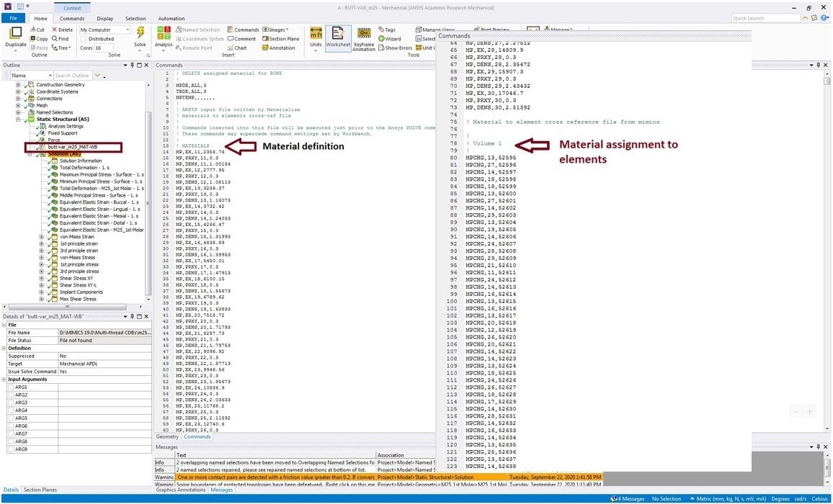The image size is (833, 504).
Task: Select Solution Information in the outline
Action: pyautogui.click(x=80, y=161)
